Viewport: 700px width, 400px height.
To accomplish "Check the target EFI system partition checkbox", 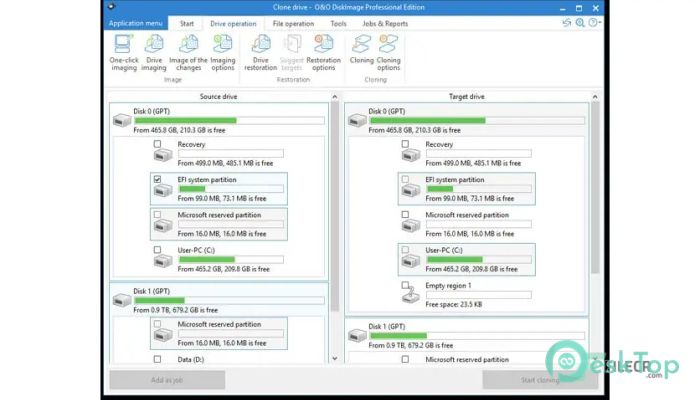I will pos(405,179).
